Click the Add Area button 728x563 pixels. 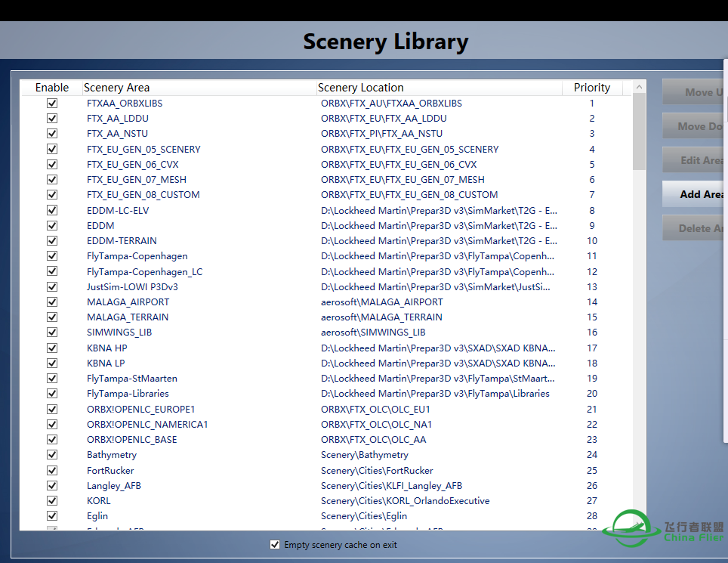coord(695,194)
